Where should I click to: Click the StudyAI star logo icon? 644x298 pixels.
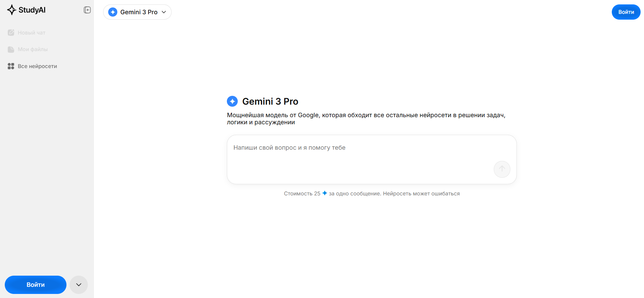[x=12, y=10]
